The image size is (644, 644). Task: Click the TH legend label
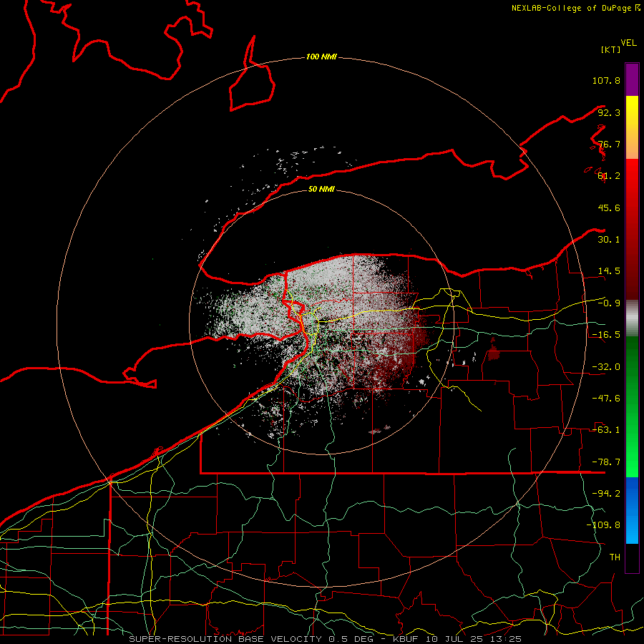pos(615,557)
